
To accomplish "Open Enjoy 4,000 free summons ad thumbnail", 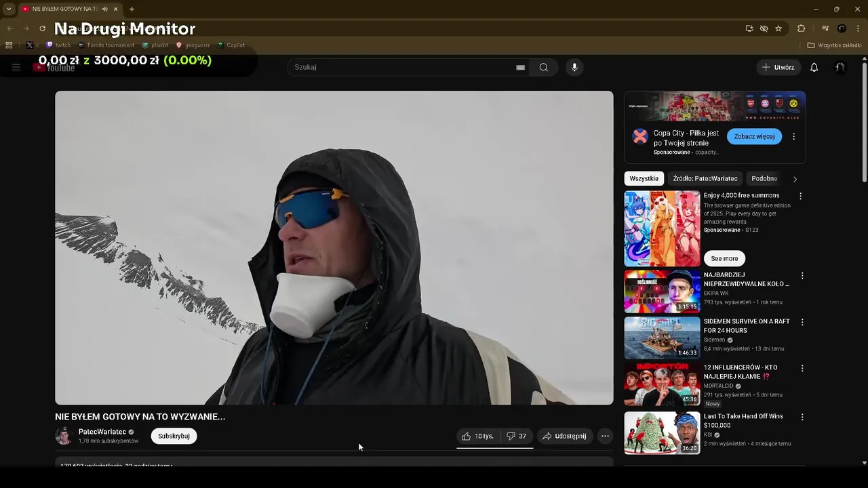I will click(x=662, y=228).
